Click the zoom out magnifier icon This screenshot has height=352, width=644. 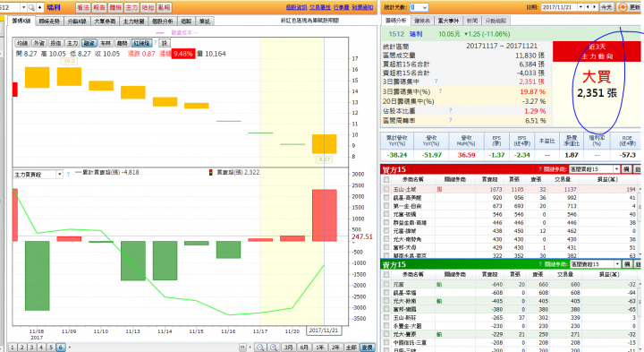260,348
